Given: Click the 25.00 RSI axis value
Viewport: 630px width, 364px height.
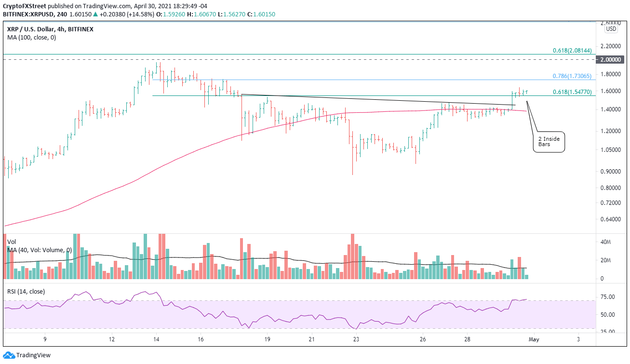Looking at the screenshot, I should [608, 332].
